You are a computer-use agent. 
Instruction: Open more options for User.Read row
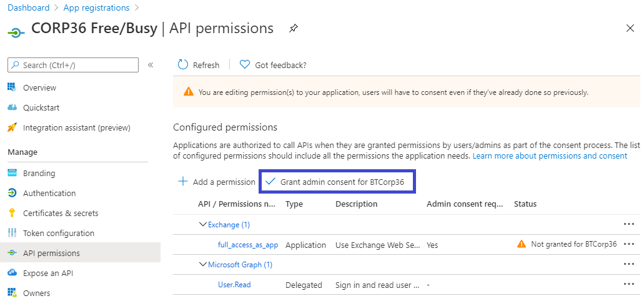[x=629, y=284]
